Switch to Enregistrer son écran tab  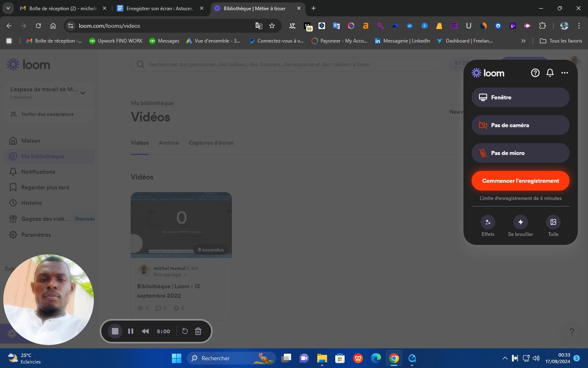[x=160, y=8]
